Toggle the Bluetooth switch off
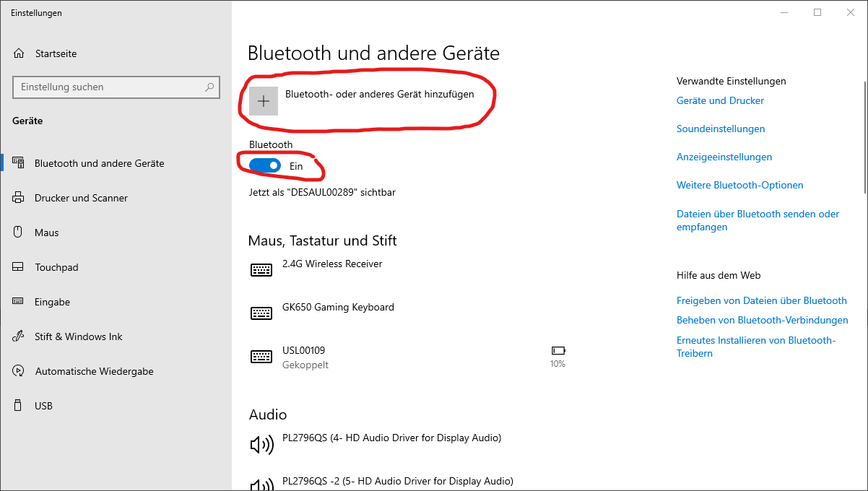This screenshot has height=491, width=868. [x=265, y=166]
